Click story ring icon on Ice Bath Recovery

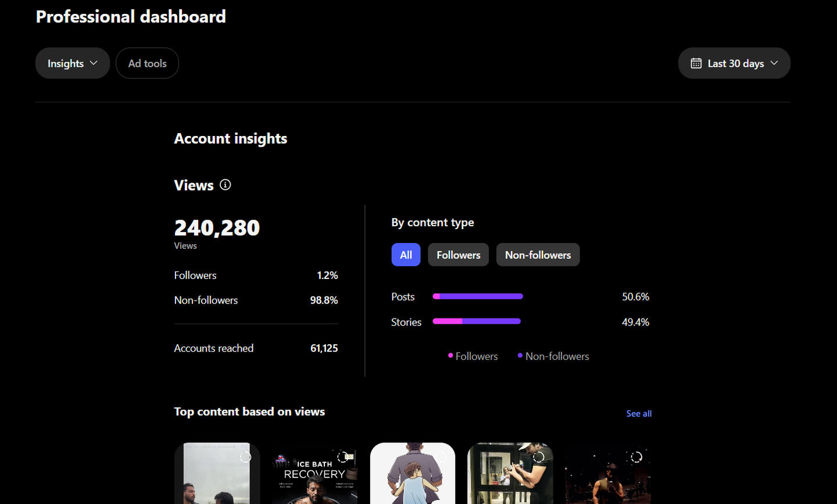344,457
